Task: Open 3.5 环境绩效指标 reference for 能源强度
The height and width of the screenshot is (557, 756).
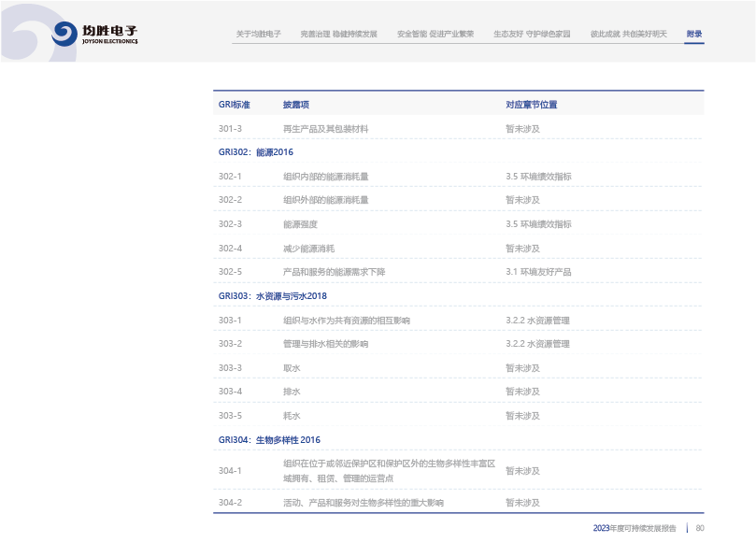Action: (538, 224)
